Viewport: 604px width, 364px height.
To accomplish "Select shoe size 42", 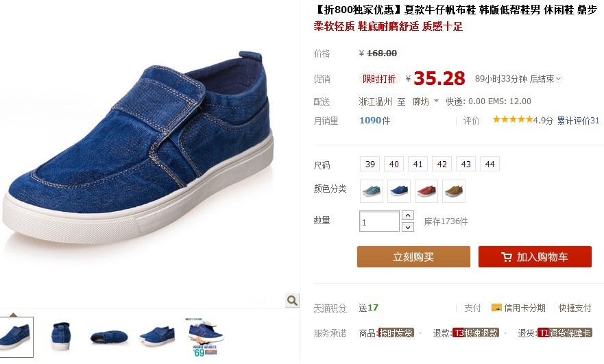I will pos(442,164).
